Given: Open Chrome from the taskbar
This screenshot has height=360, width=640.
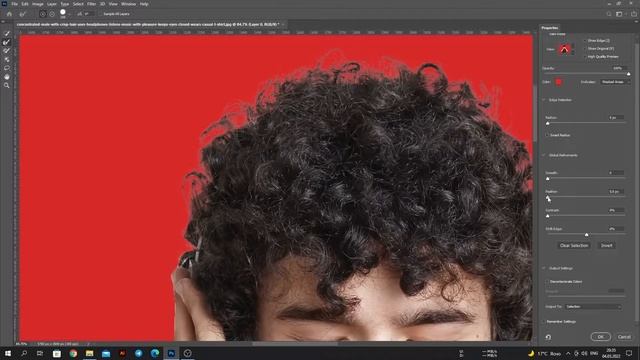Looking at the screenshot, I should point(73,353).
